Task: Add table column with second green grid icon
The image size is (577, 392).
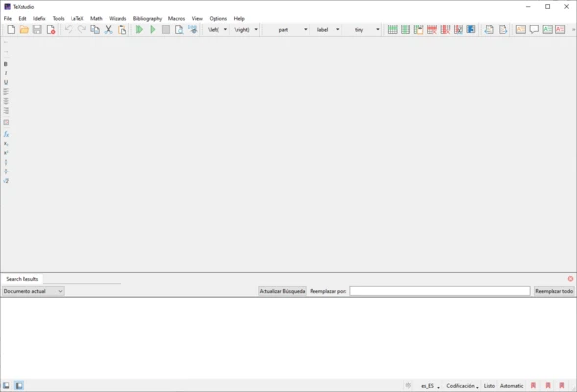Action: 406,29
